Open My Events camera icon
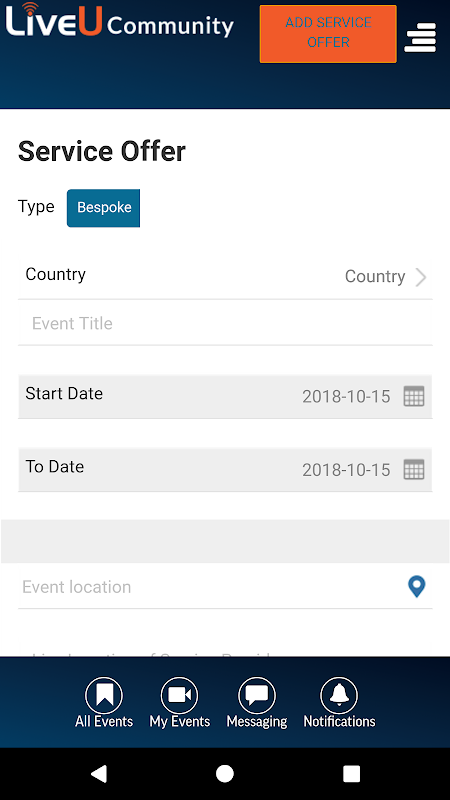Viewport: 450px width, 800px height. point(179,695)
